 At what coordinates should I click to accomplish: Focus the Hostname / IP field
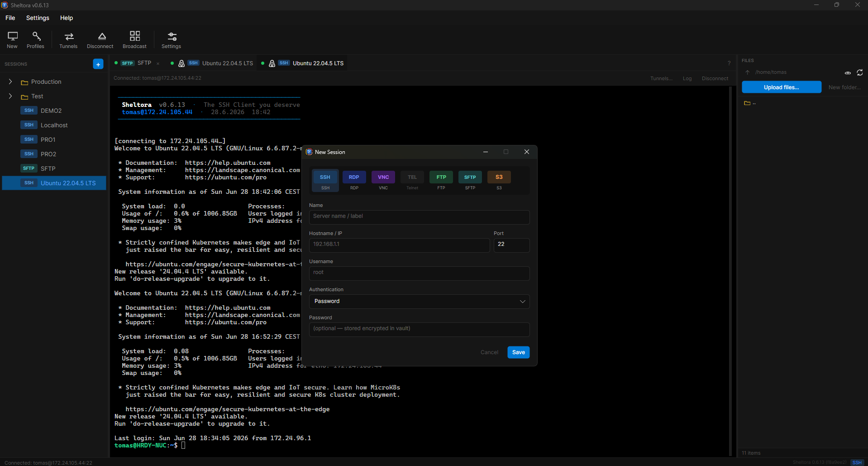(x=399, y=245)
